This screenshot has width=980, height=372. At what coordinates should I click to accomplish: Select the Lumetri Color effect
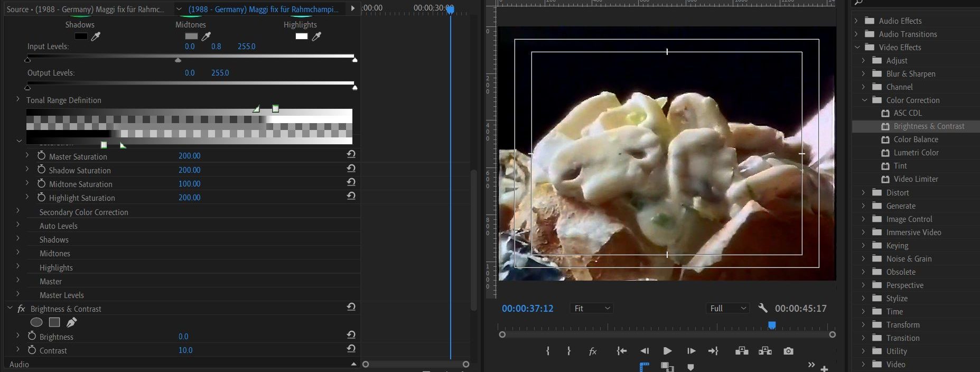tap(916, 153)
